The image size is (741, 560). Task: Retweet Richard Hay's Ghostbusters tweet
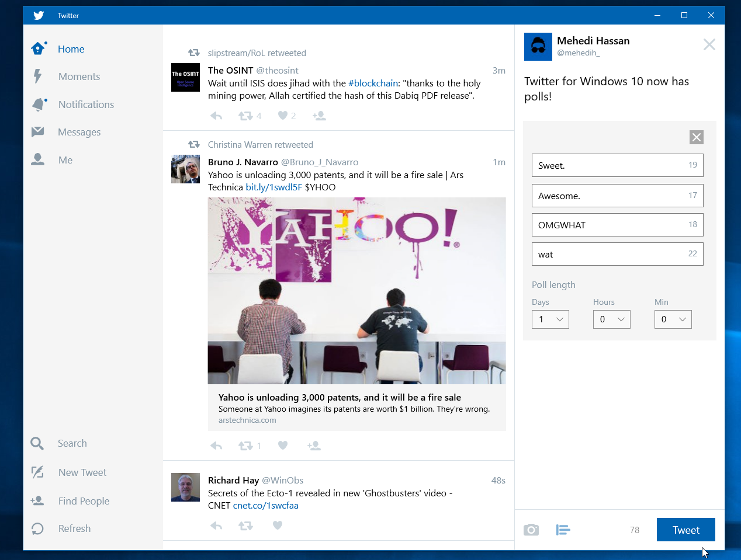(245, 526)
